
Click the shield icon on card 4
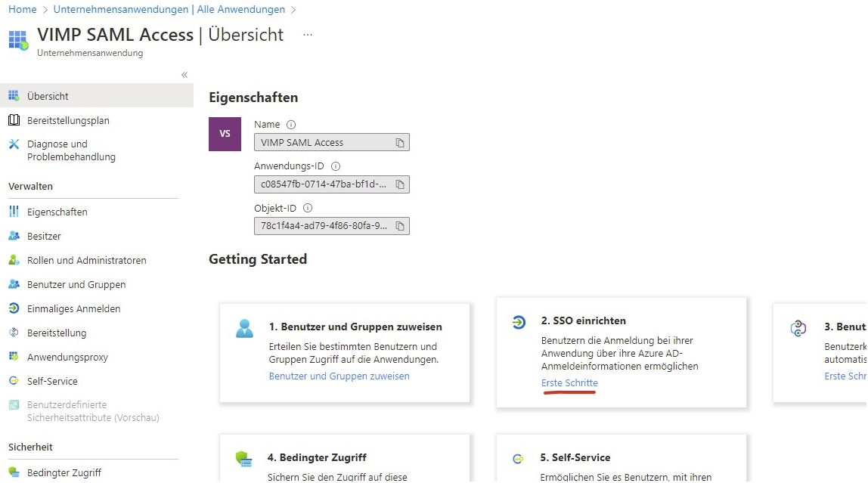coord(243,460)
